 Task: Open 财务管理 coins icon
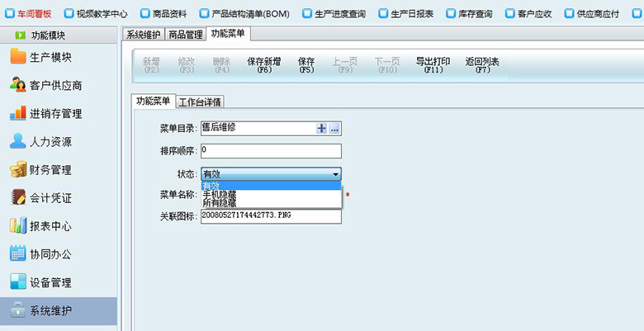[17, 170]
